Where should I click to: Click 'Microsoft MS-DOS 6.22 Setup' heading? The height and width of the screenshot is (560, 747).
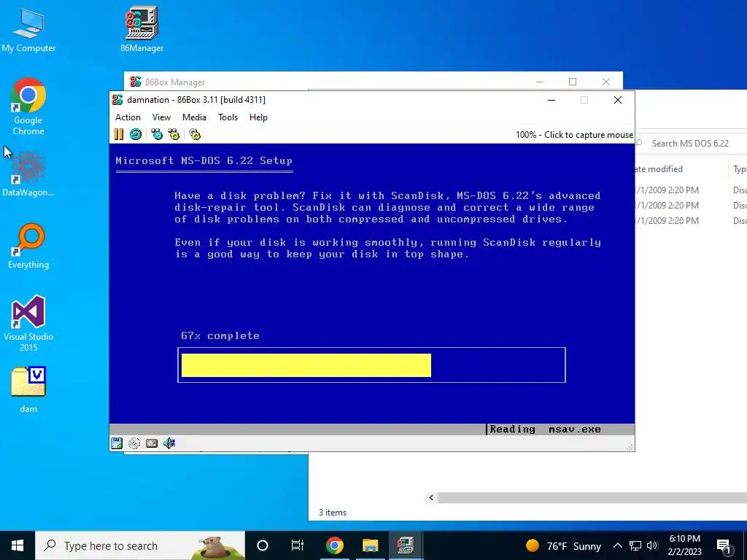click(x=204, y=160)
